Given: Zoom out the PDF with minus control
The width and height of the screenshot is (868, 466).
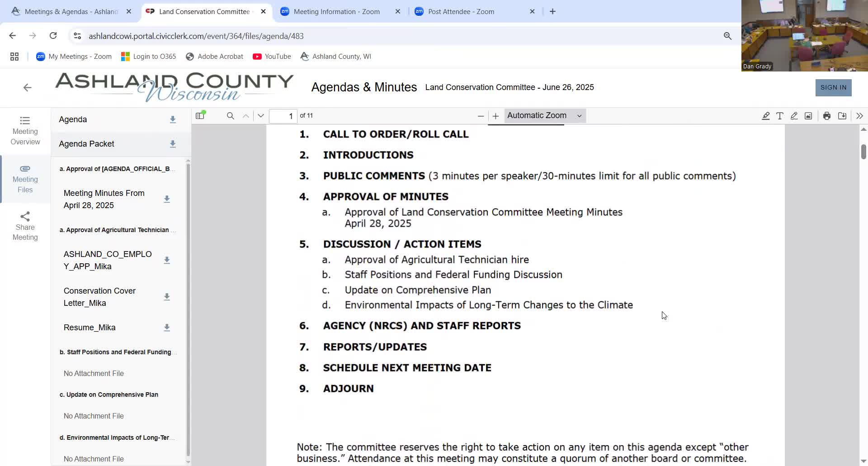Looking at the screenshot, I should pyautogui.click(x=481, y=116).
